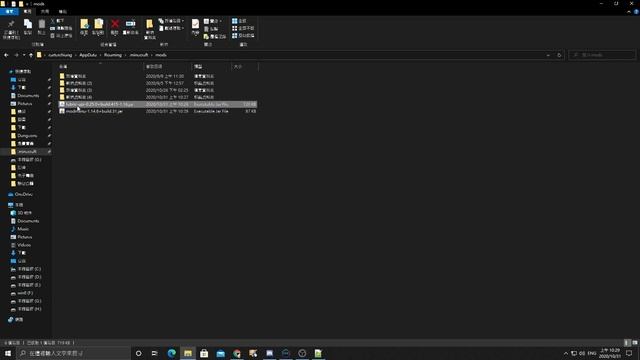This screenshot has width=640, height=360.
Task: Sort by the Type column header
Action: 211,66
